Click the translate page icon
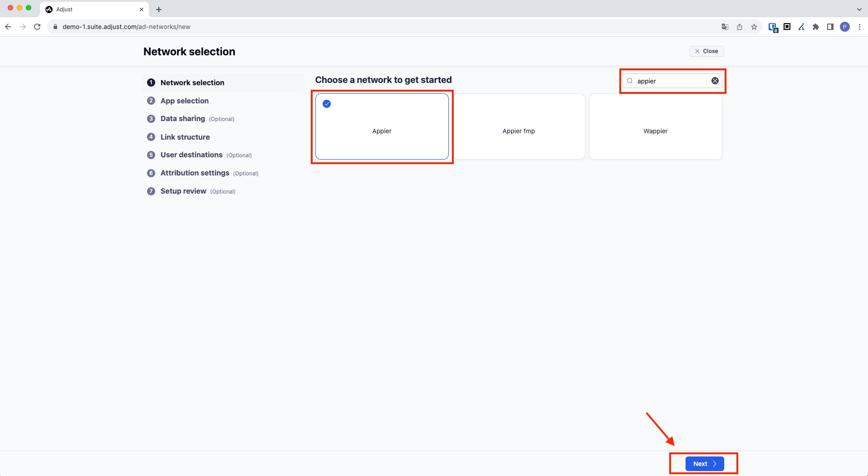The image size is (868, 476). [x=725, y=27]
